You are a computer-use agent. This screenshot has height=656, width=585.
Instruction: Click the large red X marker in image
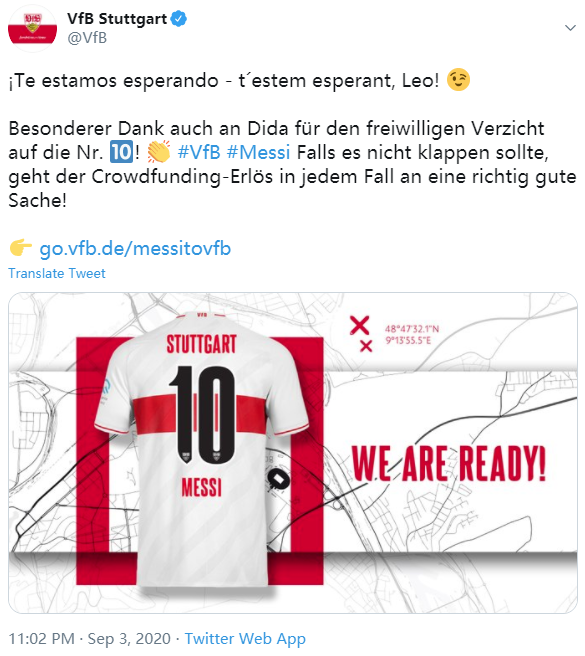tap(359, 325)
